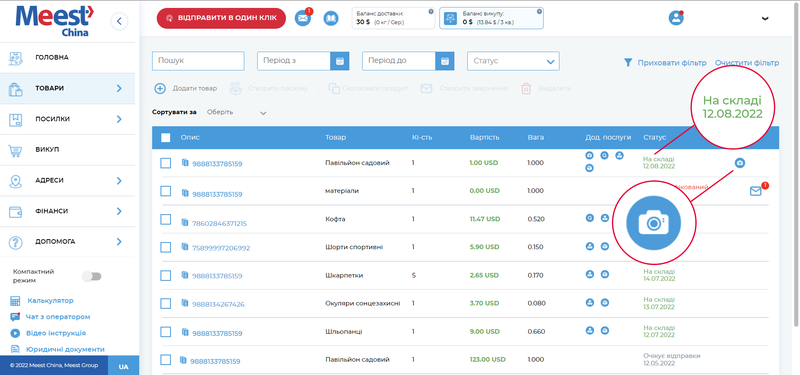Click the Відео інструкція play icon
The width and height of the screenshot is (800, 375).
[x=15, y=333]
